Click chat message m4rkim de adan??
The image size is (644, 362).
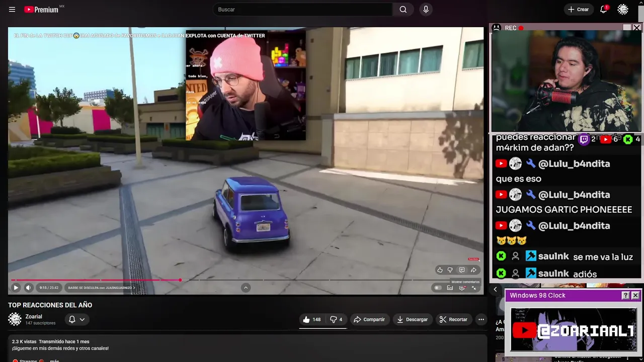(x=535, y=148)
